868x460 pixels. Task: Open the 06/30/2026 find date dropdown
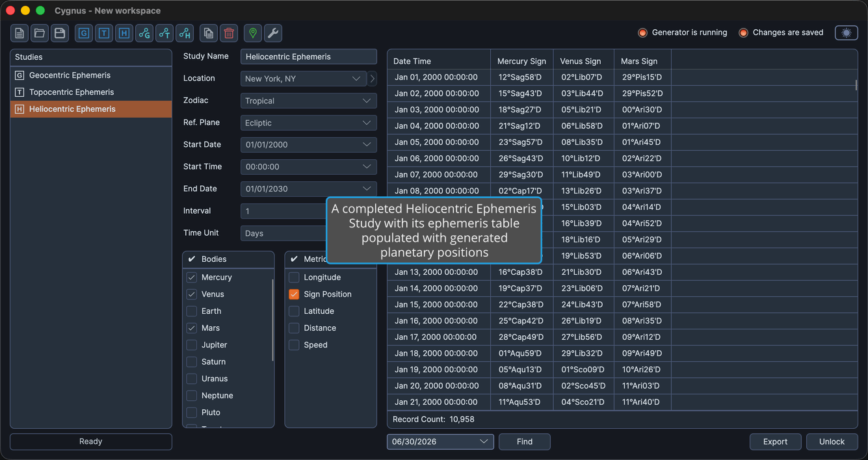tap(440, 442)
